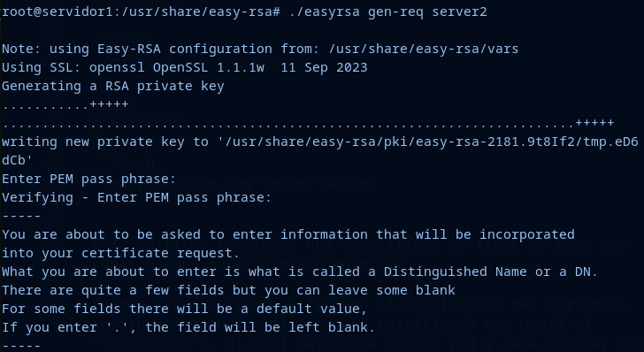Click the 'Verifying - Enter PEM pass phrase:' prompt
The width and height of the screenshot is (644, 352).
coord(137,197)
